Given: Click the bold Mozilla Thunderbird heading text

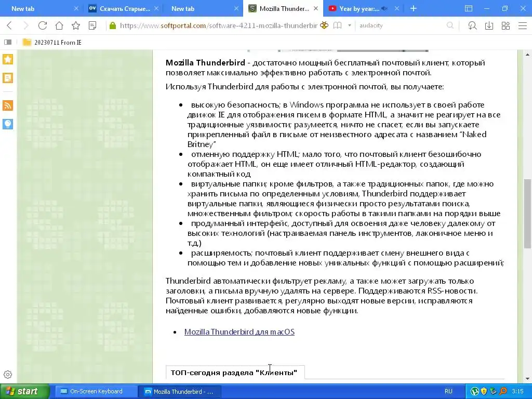Looking at the screenshot, I should 205,63.
